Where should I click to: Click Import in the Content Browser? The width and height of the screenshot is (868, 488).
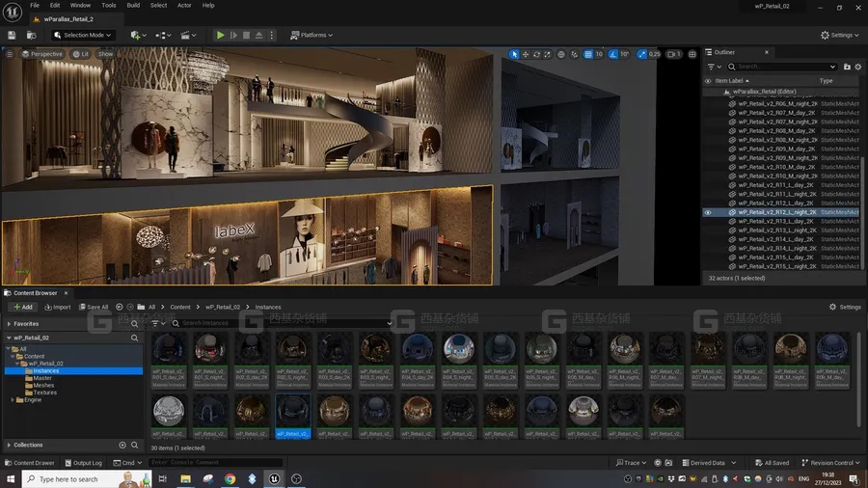click(58, 307)
